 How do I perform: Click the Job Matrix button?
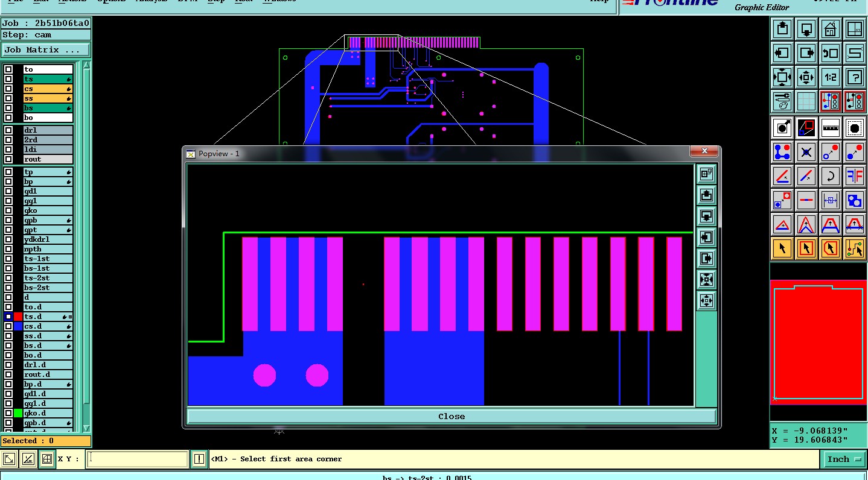pos(46,50)
